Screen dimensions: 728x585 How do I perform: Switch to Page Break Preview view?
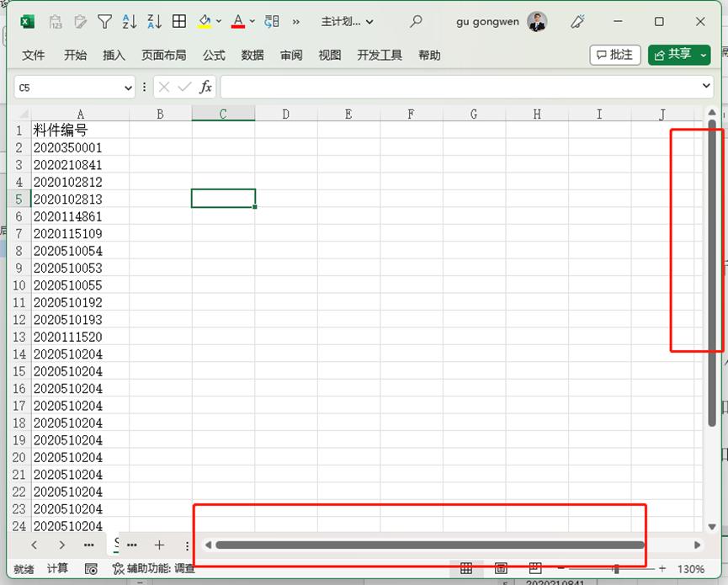tap(534, 569)
